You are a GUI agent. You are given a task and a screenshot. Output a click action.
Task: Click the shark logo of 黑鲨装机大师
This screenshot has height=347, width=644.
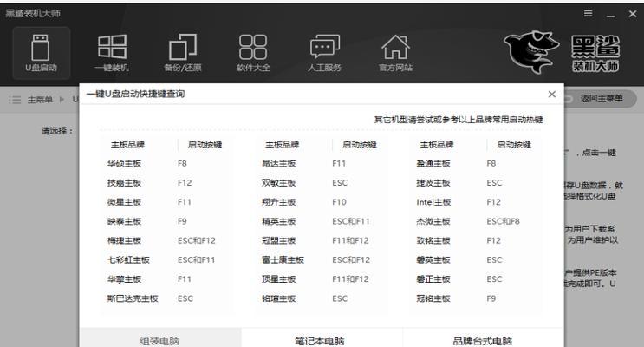(x=531, y=52)
